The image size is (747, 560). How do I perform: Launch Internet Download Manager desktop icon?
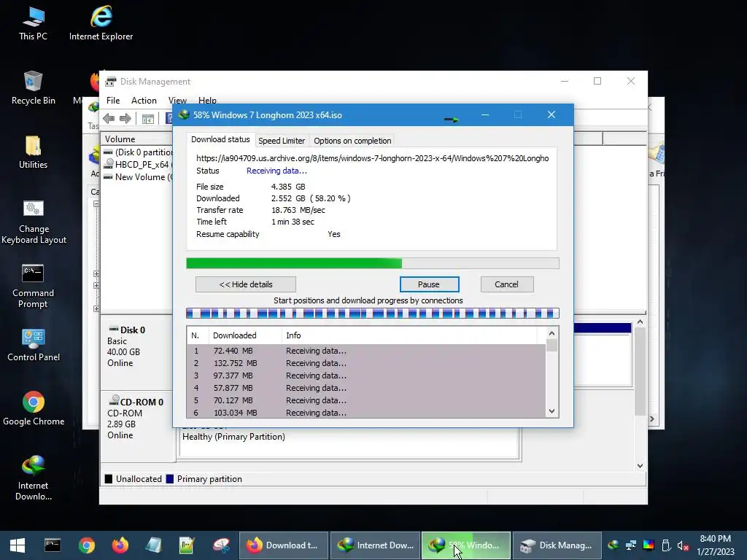click(x=33, y=478)
